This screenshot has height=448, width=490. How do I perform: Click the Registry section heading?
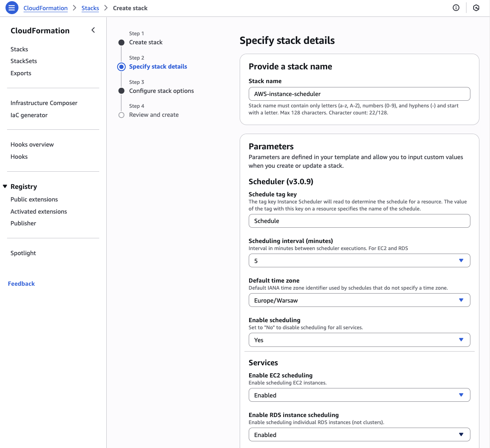(x=24, y=187)
